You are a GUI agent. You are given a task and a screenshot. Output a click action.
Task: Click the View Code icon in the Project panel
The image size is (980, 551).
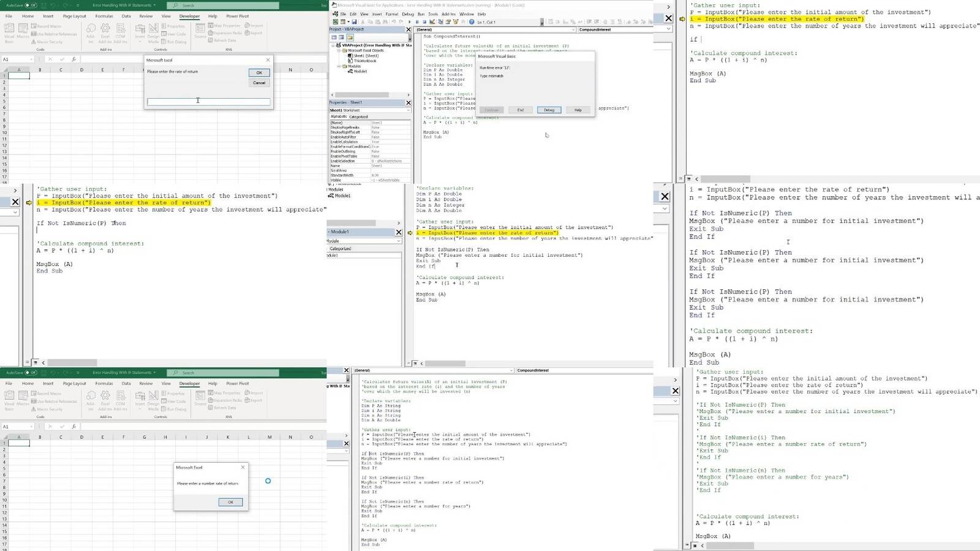334,37
